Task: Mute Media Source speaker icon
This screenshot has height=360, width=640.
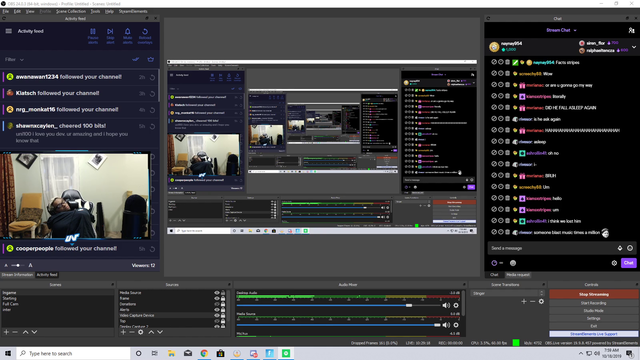Action: pos(446,325)
